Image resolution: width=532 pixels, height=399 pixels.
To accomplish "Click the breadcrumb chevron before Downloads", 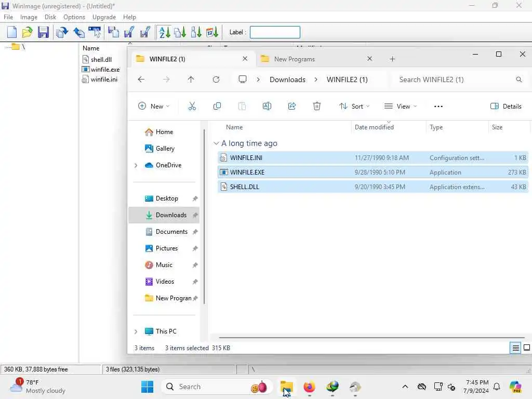I will point(258,79).
